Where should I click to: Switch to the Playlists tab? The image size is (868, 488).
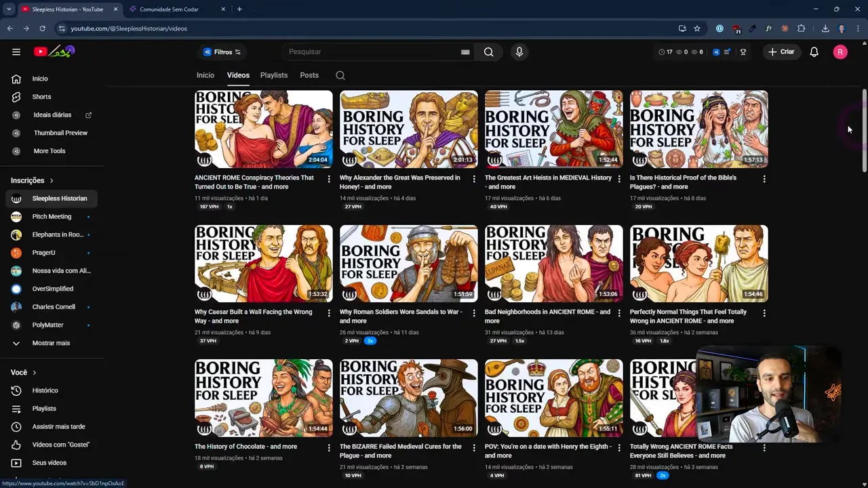(274, 75)
